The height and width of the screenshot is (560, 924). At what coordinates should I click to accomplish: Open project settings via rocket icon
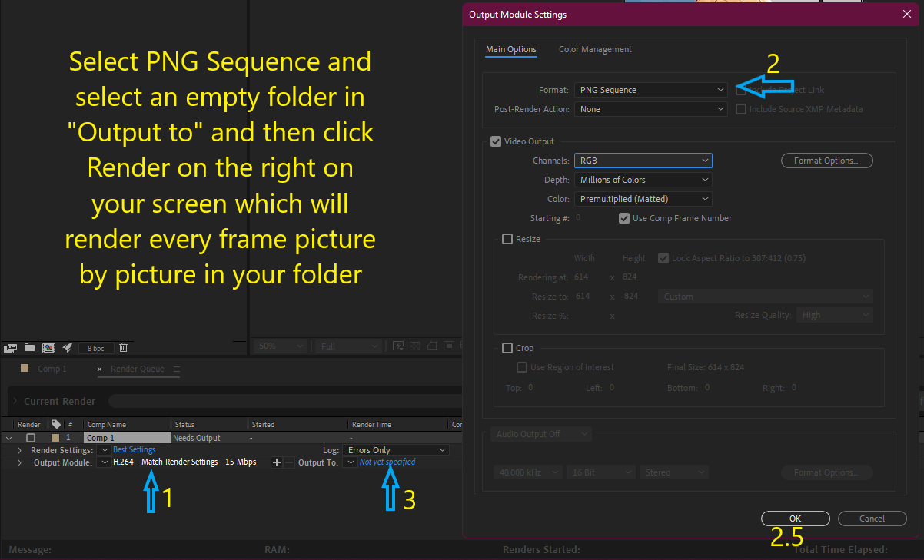tap(67, 347)
